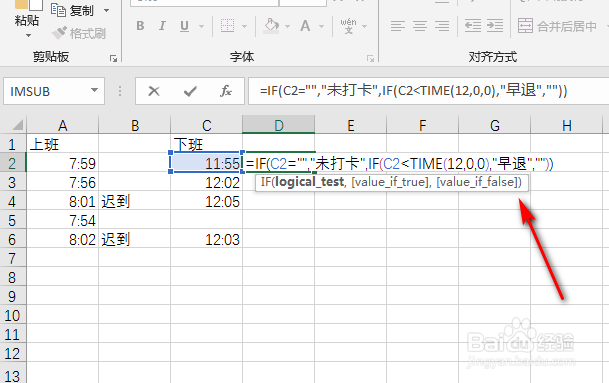Click the phonetic guide (wén) icon
This screenshot has width=609, height=383.
click(x=348, y=26)
